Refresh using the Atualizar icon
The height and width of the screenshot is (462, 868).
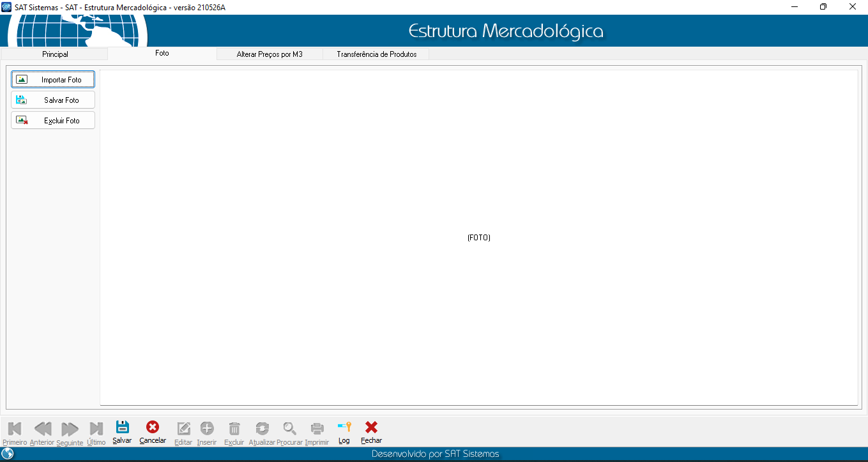[x=262, y=428]
